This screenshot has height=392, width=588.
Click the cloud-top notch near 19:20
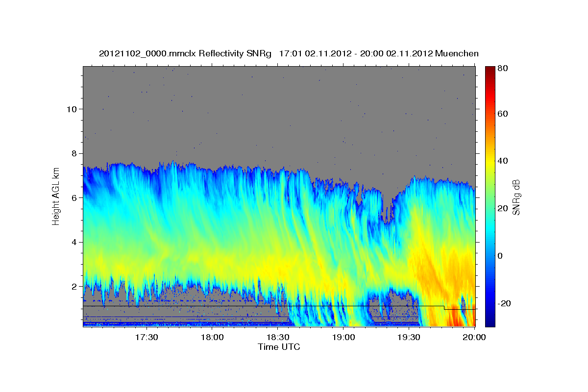click(387, 208)
